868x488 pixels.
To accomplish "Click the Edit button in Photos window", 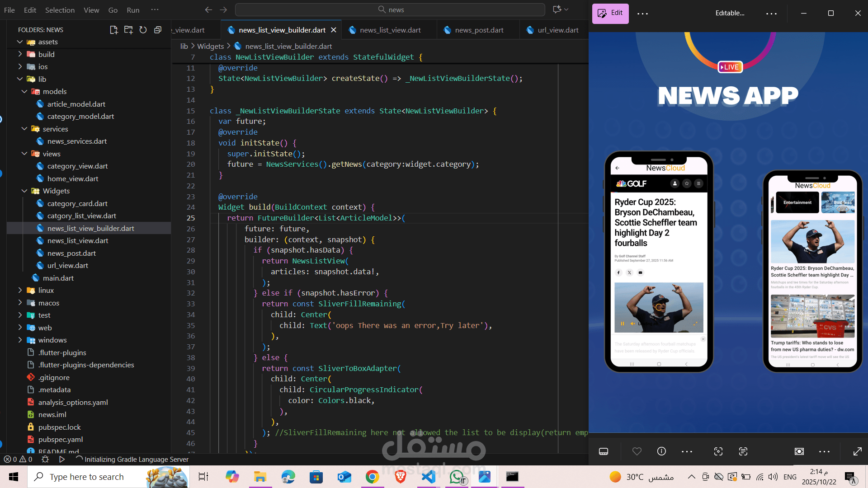I will [610, 13].
